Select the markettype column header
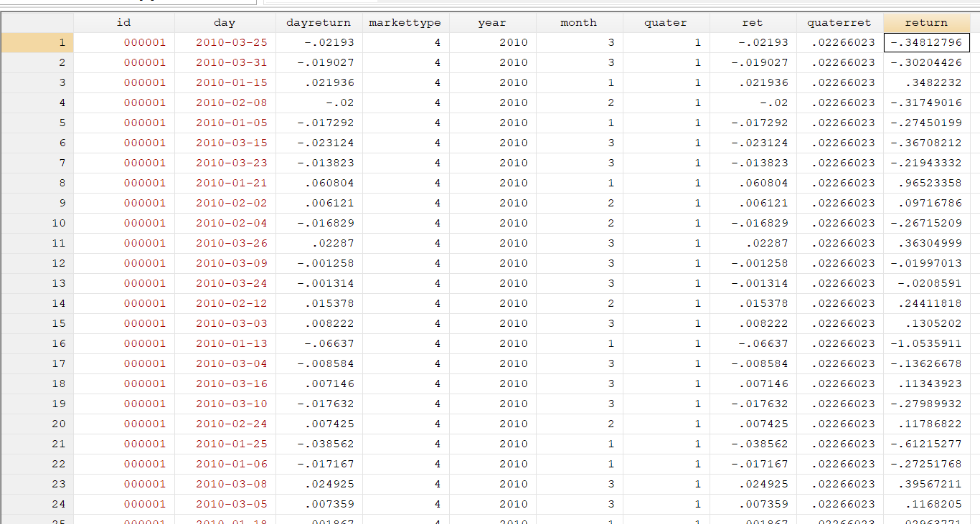This screenshot has width=980, height=524. (405, 22)
